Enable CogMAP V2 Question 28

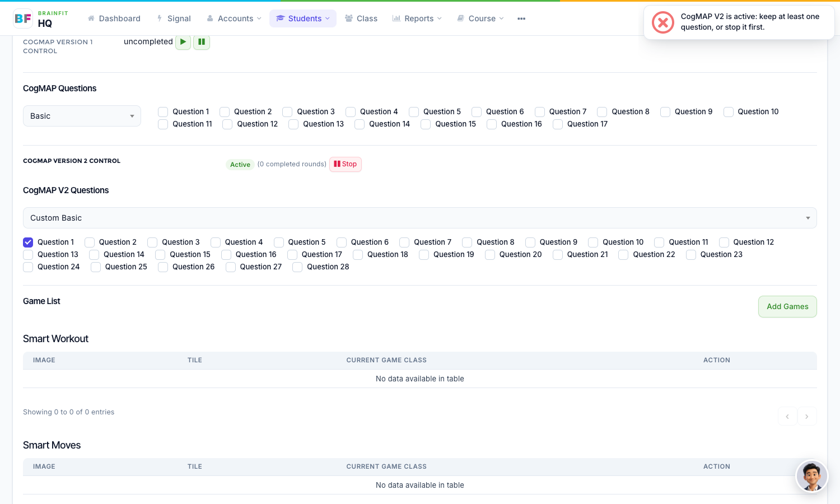297,267
